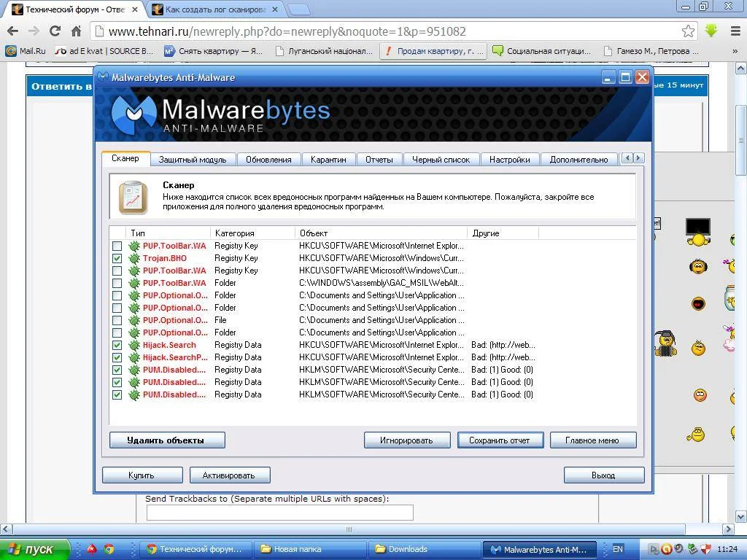Open the Дополнительно tab

point(578,160)
